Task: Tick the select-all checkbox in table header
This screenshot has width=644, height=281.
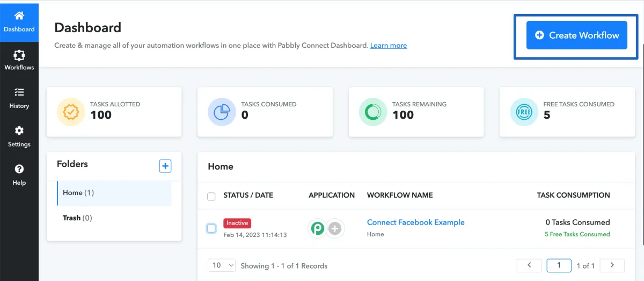Action: (211, 196)
